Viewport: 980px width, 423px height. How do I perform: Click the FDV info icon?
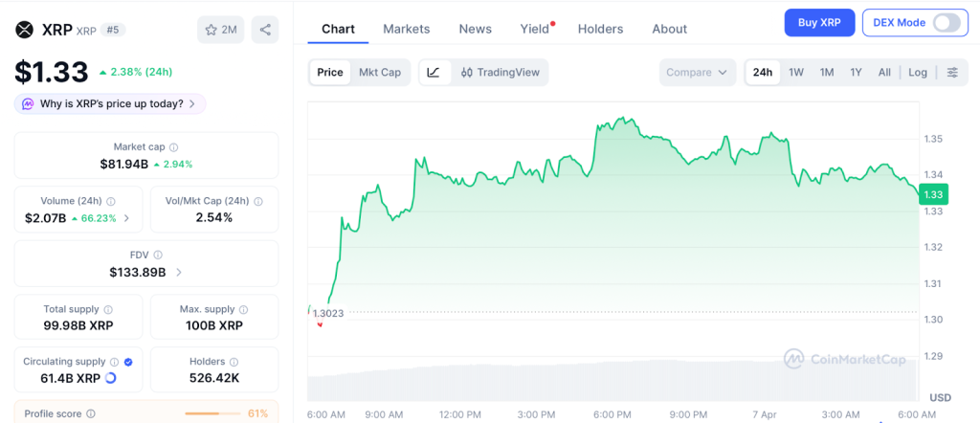point(158,256)
